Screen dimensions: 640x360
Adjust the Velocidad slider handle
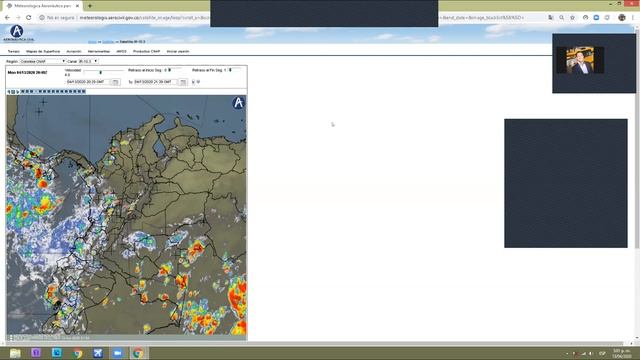(x=100, y=72)
